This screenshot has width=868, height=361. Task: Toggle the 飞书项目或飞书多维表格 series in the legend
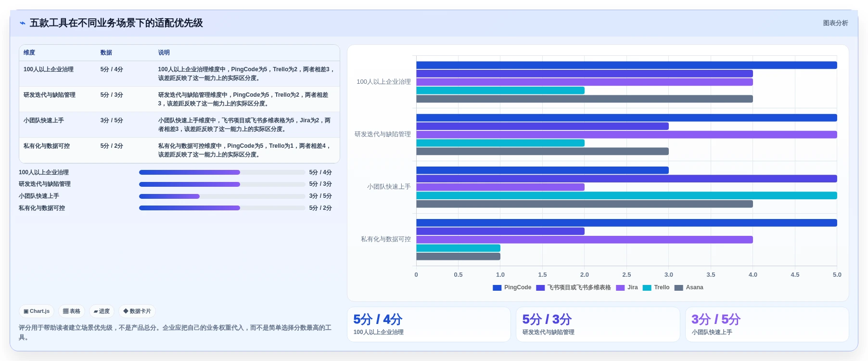point(574,287)
